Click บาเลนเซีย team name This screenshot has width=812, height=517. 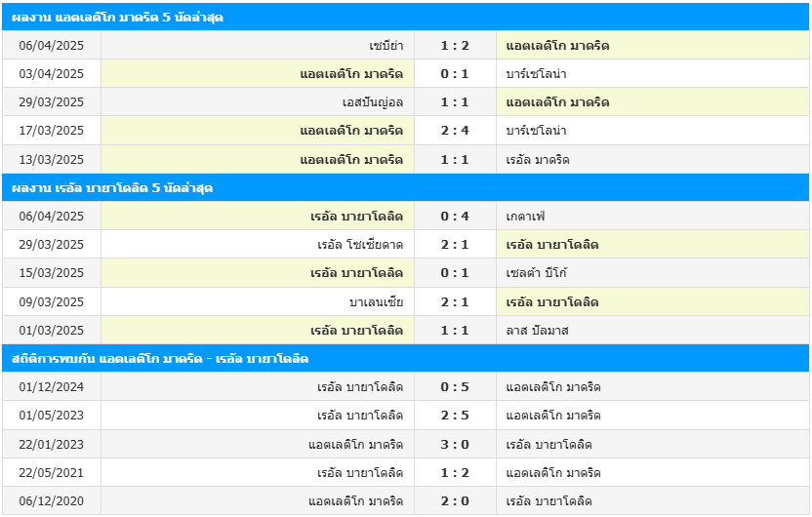pyautogui.click(x=376, y=302)
